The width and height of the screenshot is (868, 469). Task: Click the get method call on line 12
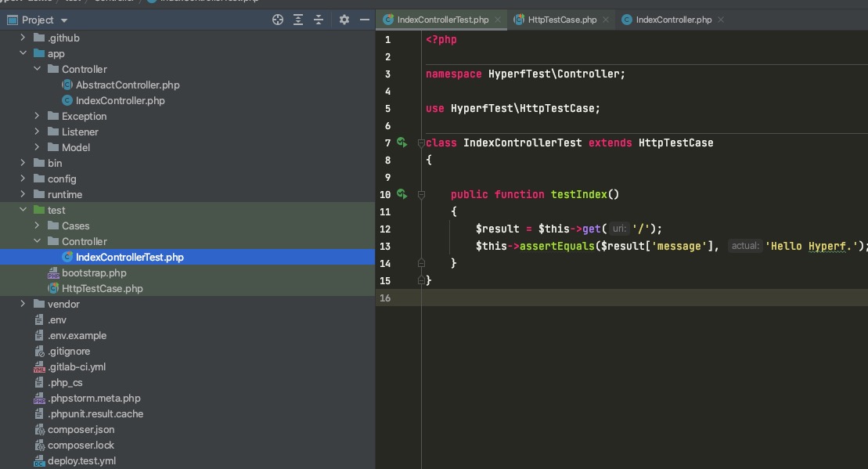coord(591,229)
